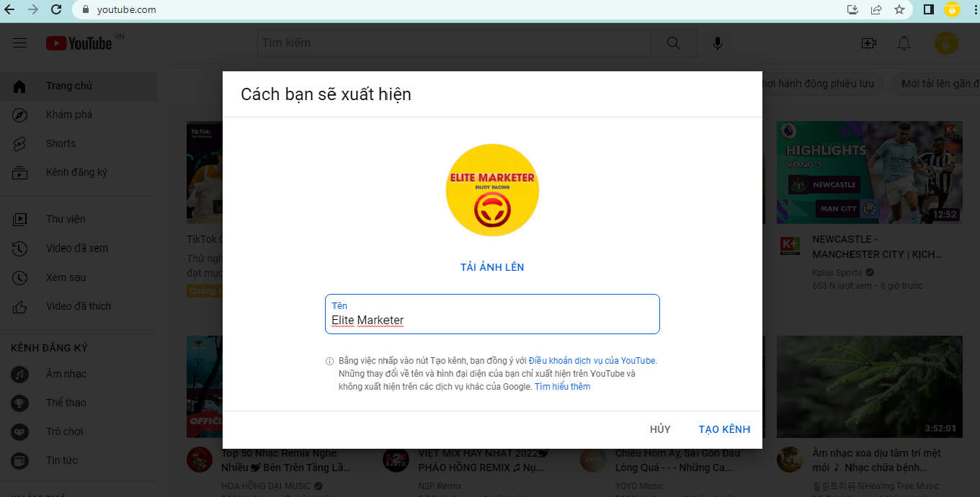Activate voice search microphone icon

tap(718, 43)
